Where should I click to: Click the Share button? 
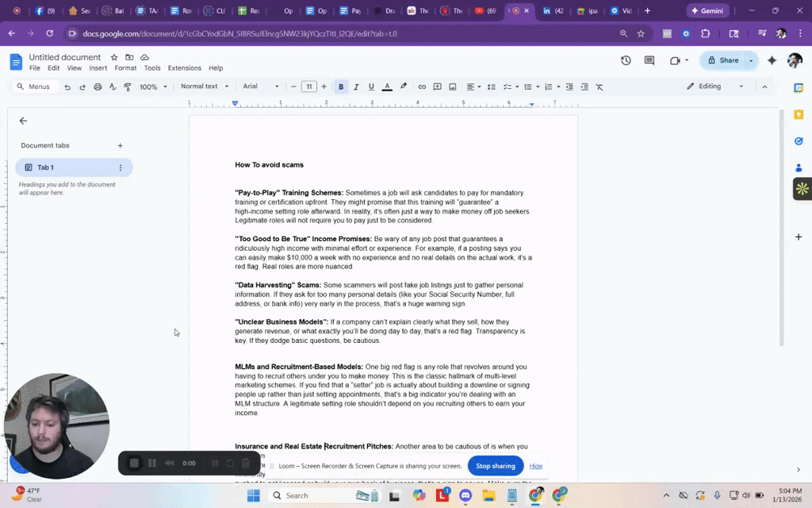[723, 60]
